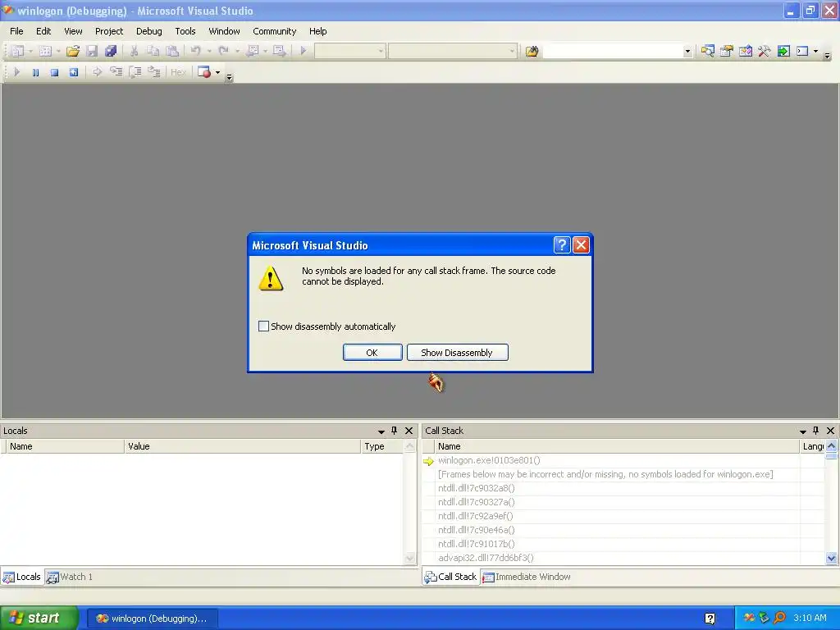Expand the Undo history dropdown arrow
This screenshot has height=630, width=840.
point(209,52)
